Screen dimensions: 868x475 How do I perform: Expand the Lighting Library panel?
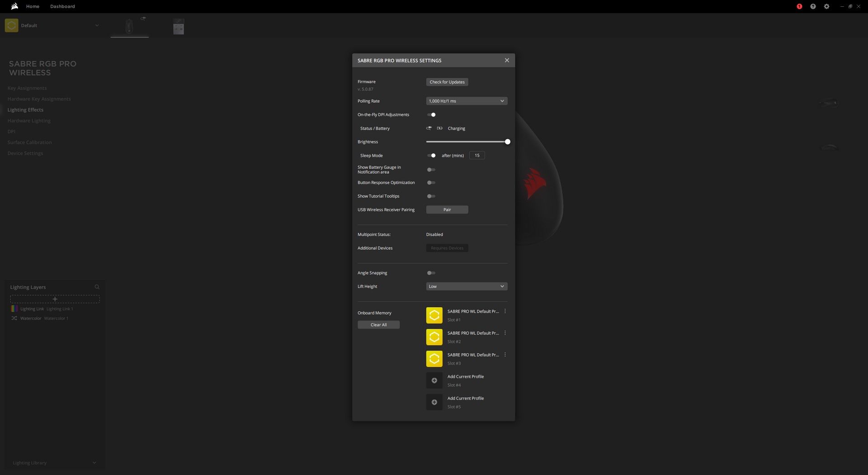pyautogui.click(x=94, y=463)
